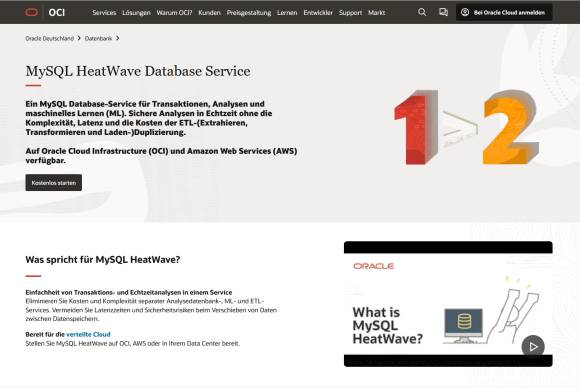Open the Lösungen menu
This screenshot has height=388, width=580.
pyautogui.click(x=136, y=13)
